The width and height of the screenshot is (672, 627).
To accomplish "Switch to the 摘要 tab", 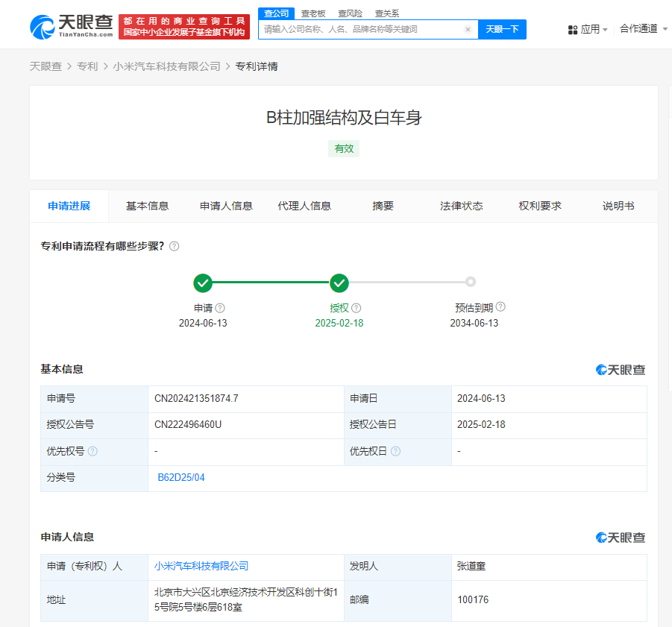I will (383, 206).
